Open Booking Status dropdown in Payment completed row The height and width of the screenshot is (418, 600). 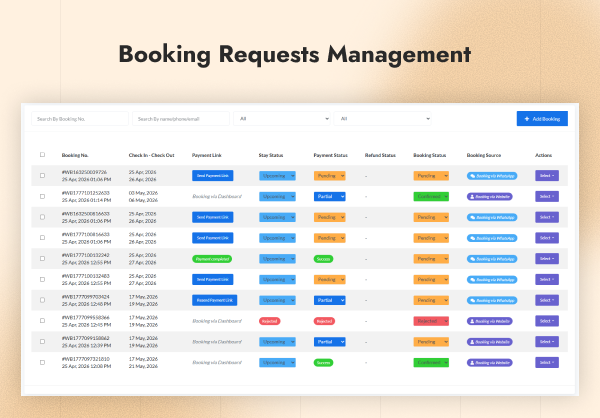(431, 259)
